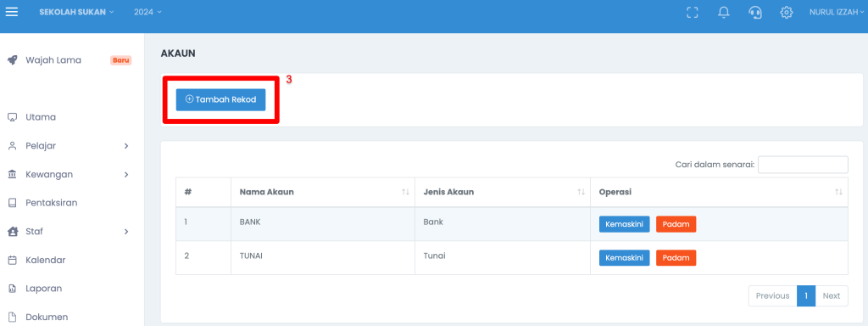Click the Previous pagination button
Screen dimensions: 868x326
(x=772, y=296)
